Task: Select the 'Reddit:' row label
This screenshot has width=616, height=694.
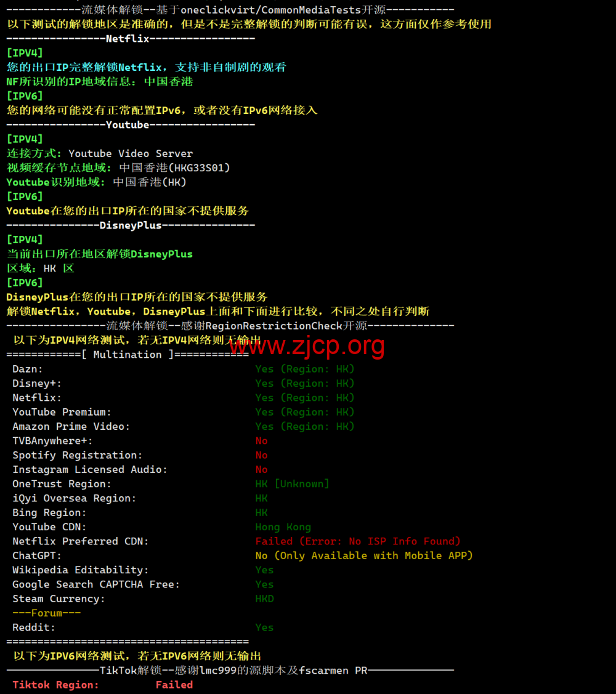Action: 34,627
